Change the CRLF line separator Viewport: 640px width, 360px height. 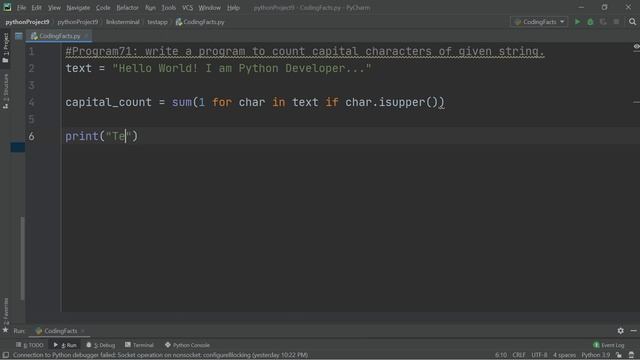click(519, 355)
